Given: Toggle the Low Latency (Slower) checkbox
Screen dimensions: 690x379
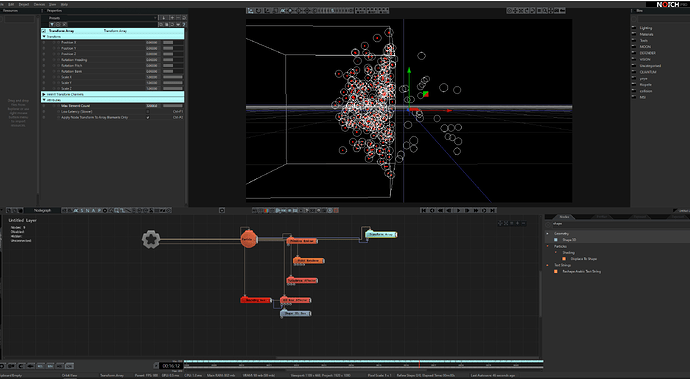Looking at the screenshot, I should (148, 112).
